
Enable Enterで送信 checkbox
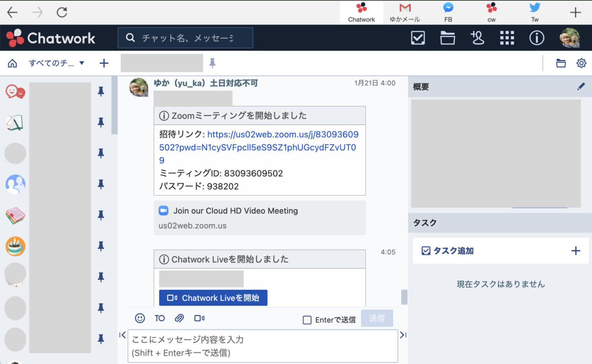pos(307,320)
